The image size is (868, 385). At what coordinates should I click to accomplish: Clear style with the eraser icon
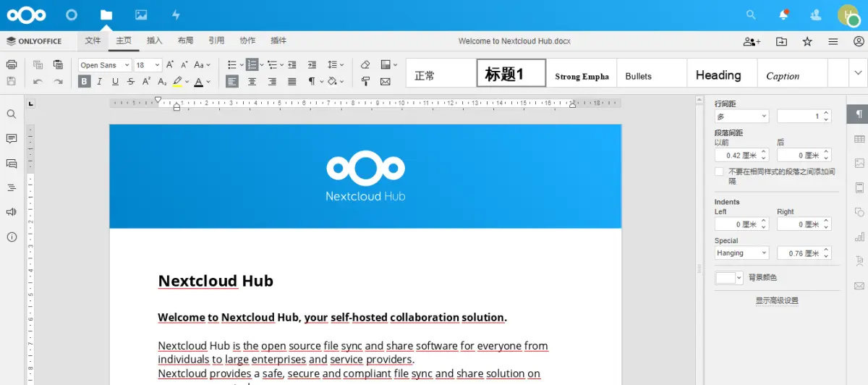365,64
